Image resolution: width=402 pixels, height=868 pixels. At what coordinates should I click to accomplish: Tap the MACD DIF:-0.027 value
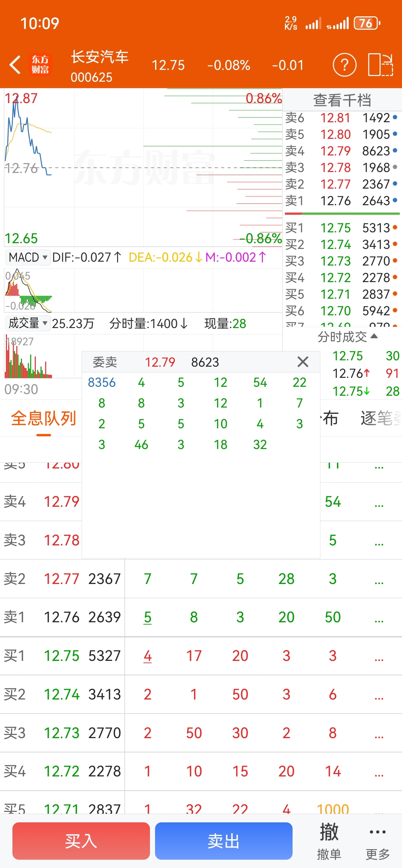tap(87, 258)
